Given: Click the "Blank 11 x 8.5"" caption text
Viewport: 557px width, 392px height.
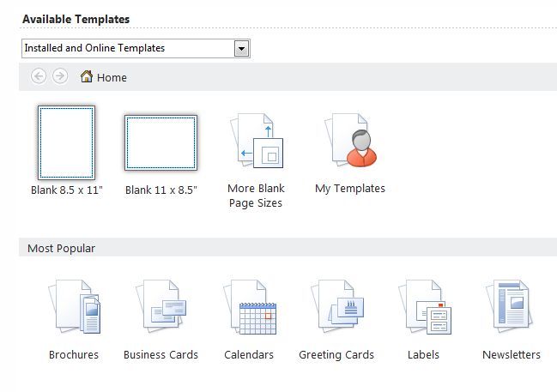Looking at the screenshot, I should click(x=161, y=190).
